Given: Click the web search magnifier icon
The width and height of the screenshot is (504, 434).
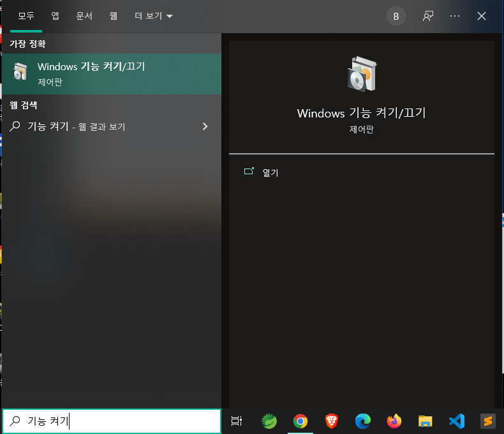Looking at the screenshot, I should [15, 126].
